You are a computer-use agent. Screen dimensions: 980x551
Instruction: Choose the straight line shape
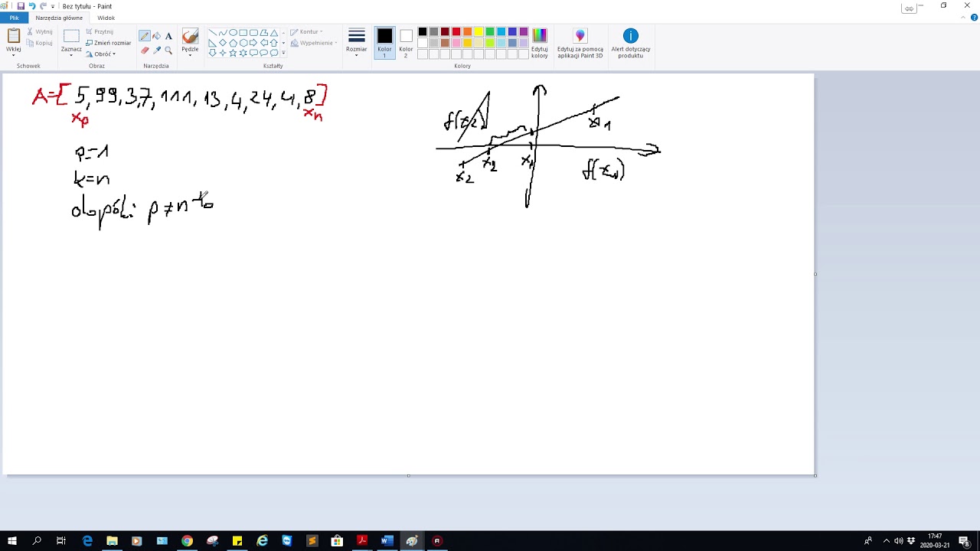tap(212, 33)
